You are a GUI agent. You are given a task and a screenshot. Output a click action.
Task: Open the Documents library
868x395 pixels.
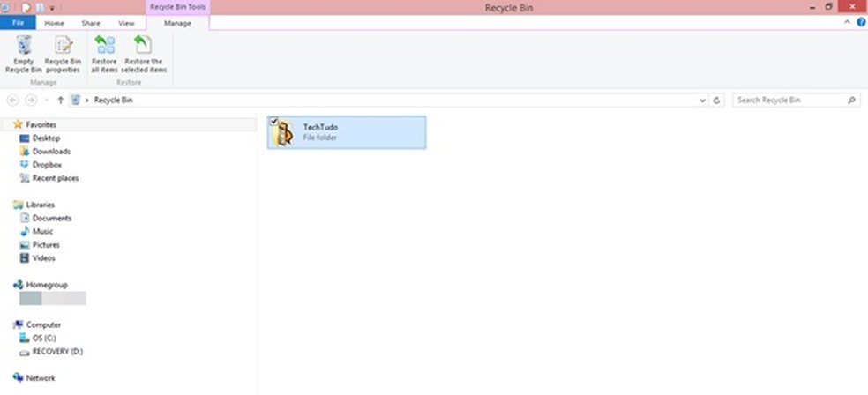pos(51,218)
